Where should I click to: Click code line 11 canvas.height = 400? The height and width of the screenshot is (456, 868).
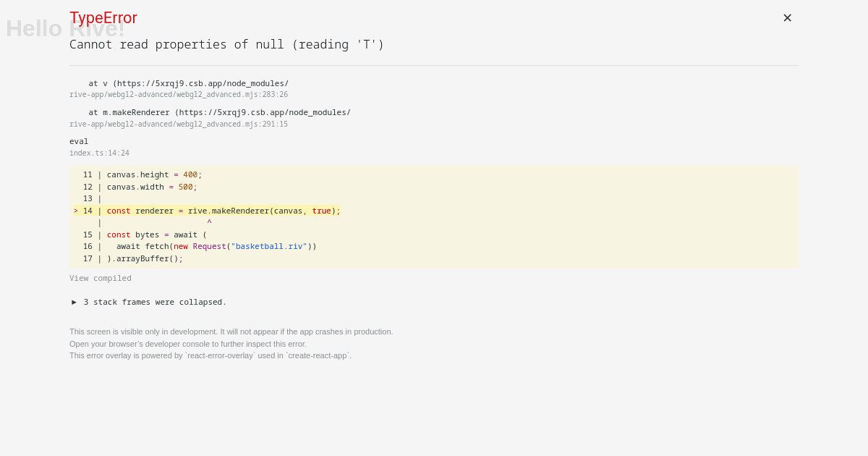click(142, 175)
